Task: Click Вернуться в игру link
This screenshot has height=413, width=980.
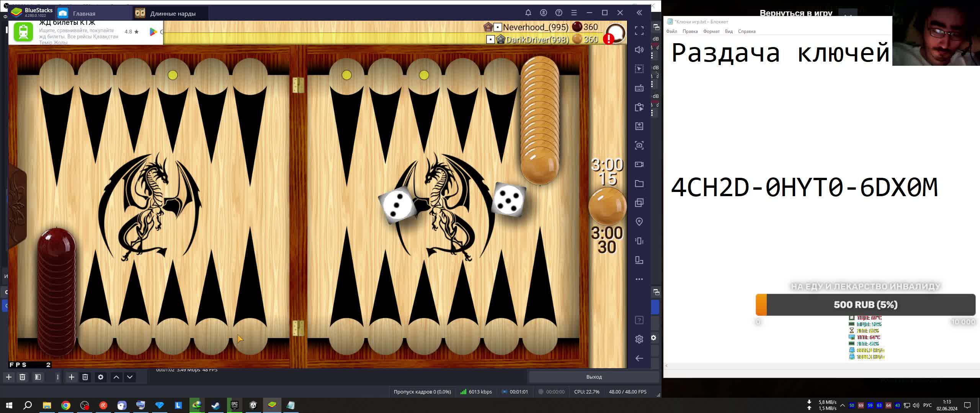Action: click(x=795, y=13)
